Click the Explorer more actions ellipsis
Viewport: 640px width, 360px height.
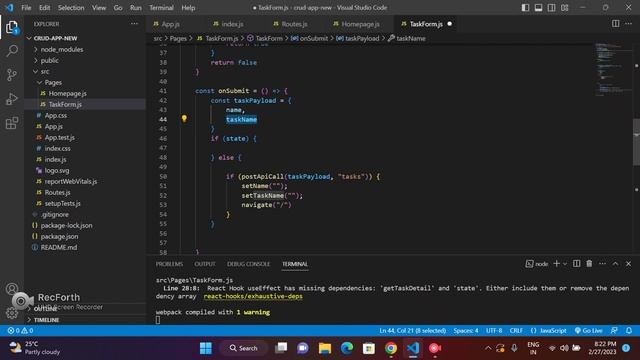[134, 24]
